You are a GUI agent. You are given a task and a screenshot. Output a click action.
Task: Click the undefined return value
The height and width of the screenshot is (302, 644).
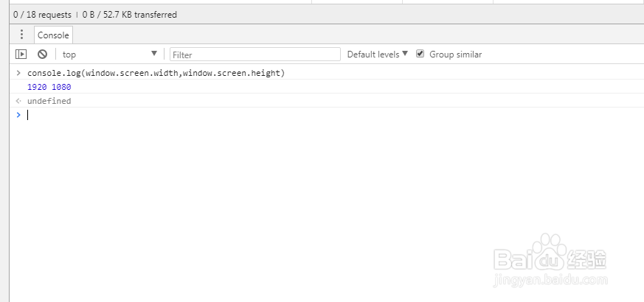coord(49,101)
